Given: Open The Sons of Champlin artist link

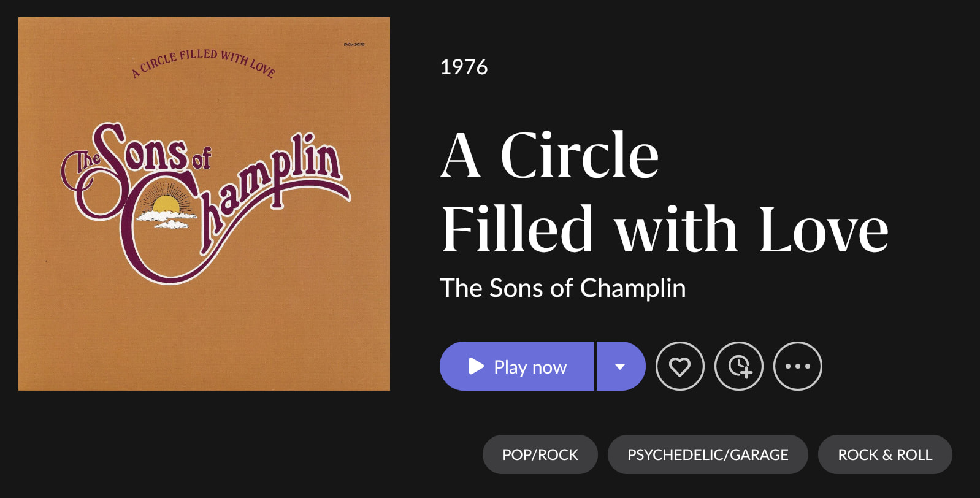Looking at the screenshot, I should 562,288.
